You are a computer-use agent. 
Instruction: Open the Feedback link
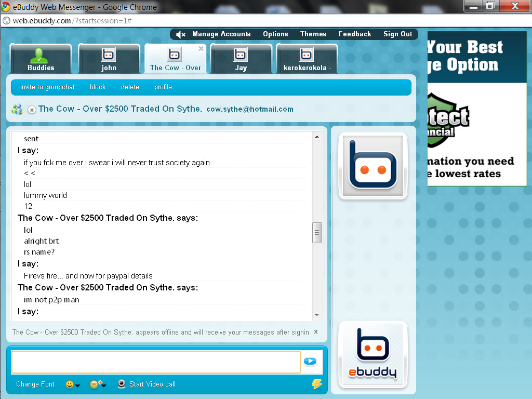354,34
